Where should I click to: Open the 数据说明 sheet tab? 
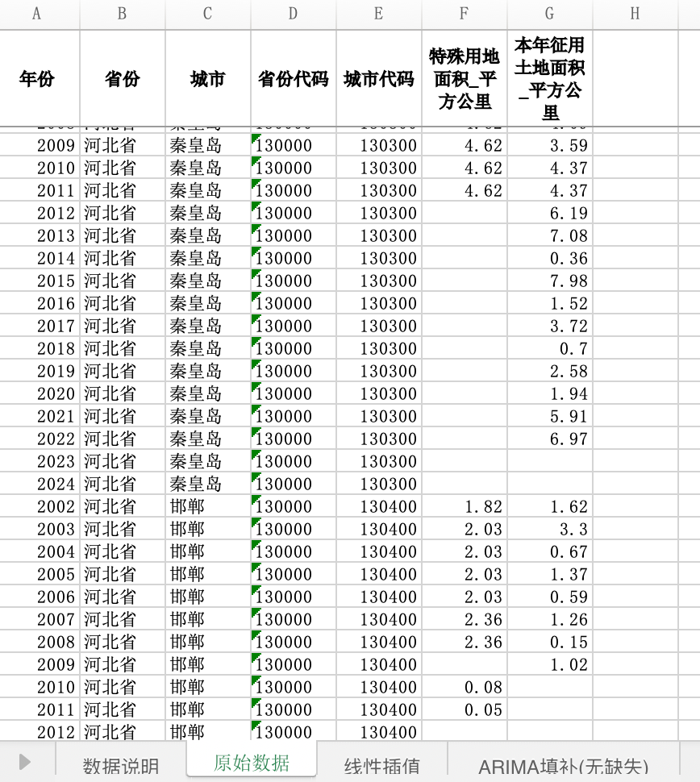[121, 764]
